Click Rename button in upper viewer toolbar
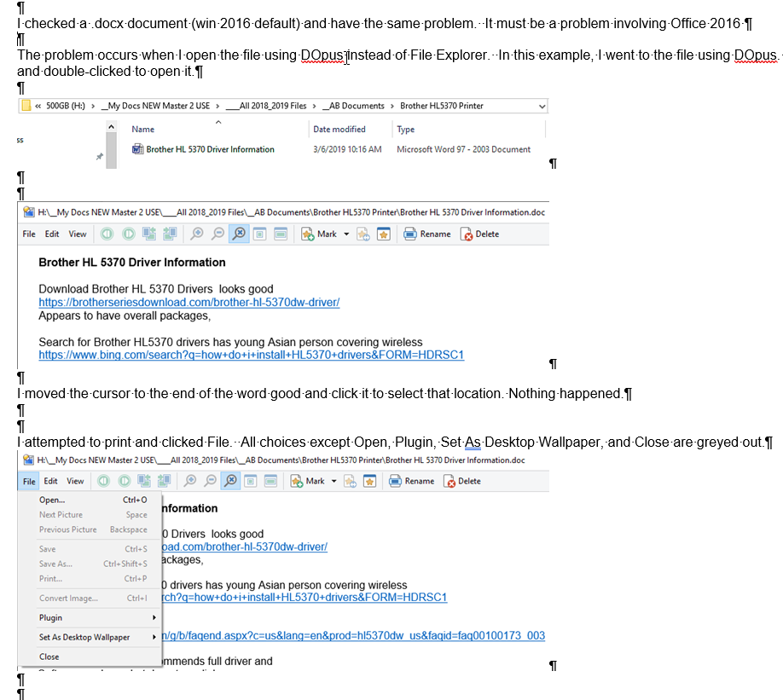Screen dimensions: 783x700 (x=427, y=234)
